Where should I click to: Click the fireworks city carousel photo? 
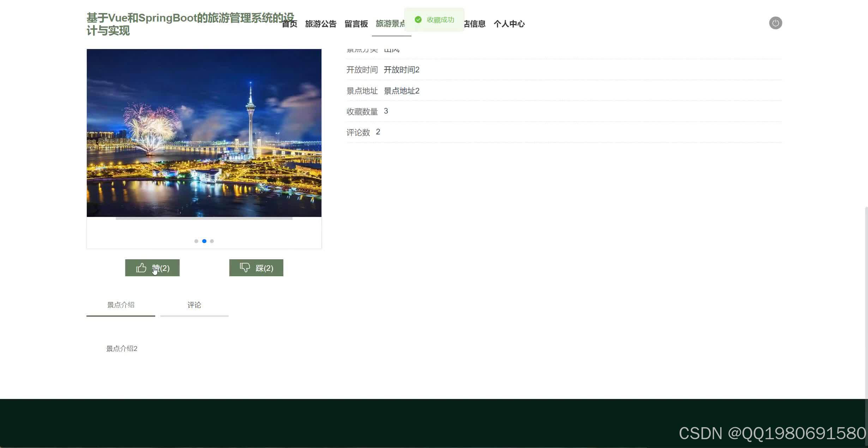coord(204,133)
